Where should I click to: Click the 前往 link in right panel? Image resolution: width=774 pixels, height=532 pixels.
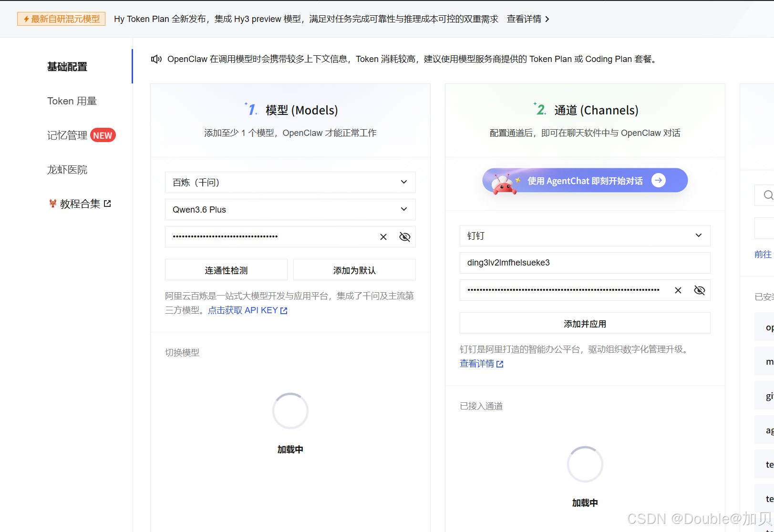tap(763, 255)
